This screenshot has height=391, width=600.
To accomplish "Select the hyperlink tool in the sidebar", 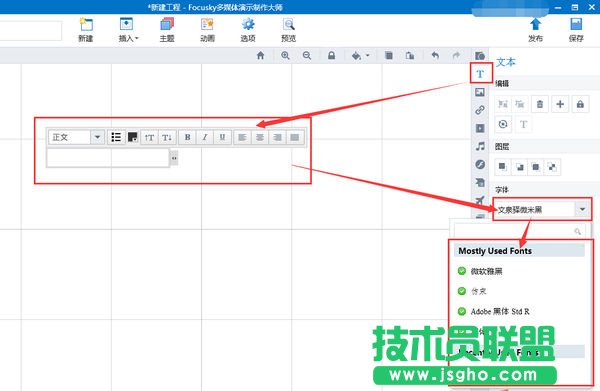I will [480, 110].
